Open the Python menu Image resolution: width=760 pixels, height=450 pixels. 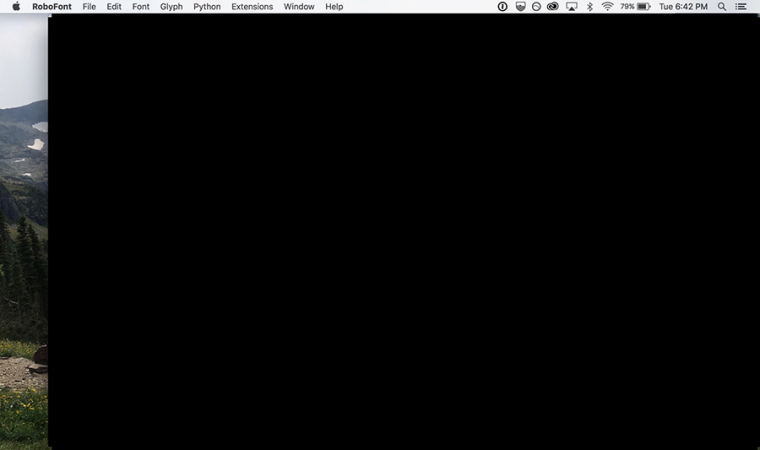click(207, 6)
